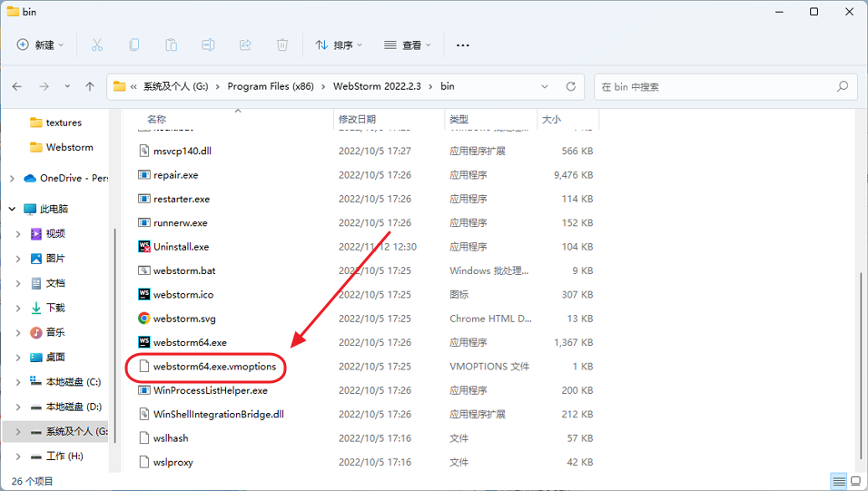Open recent locations dropdown arrow
868x491 pixels.
point(67,86)
